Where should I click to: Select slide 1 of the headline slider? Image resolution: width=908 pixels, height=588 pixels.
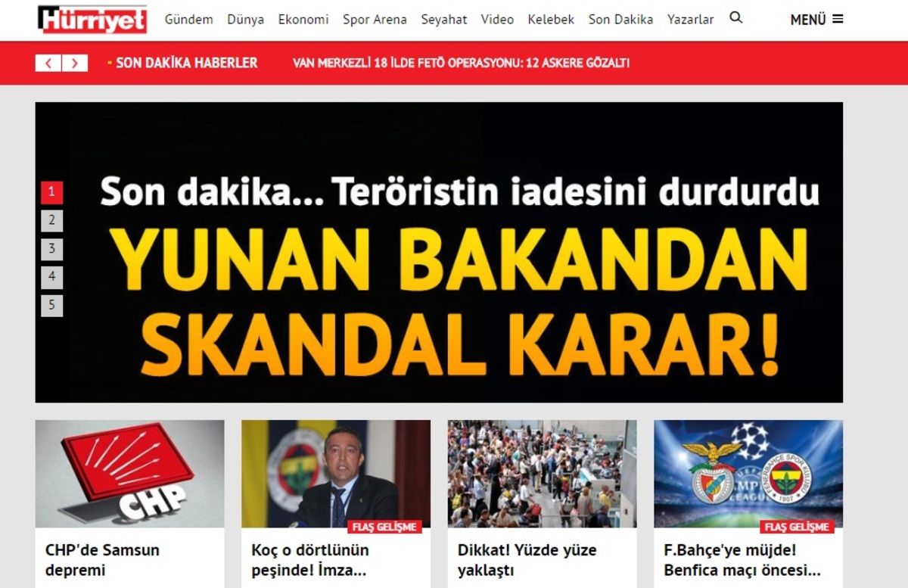pos(51,192)
